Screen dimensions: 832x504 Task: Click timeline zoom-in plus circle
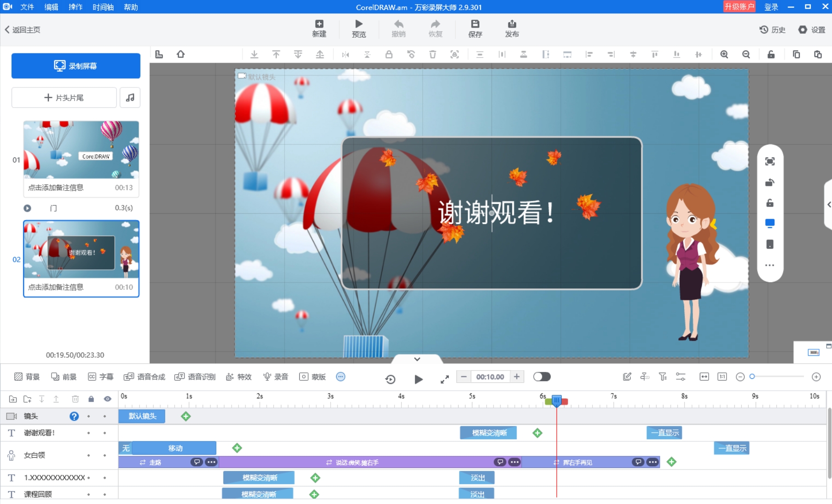coord(816,377)
